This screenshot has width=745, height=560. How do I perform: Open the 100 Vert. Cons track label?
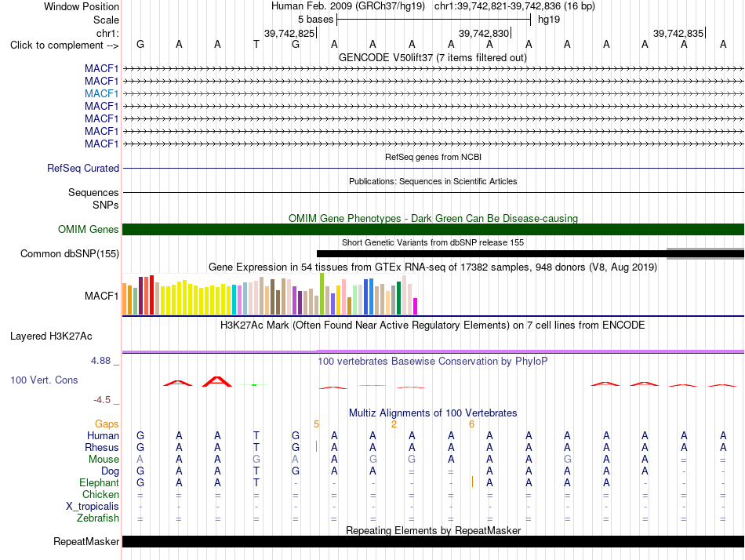44,380
